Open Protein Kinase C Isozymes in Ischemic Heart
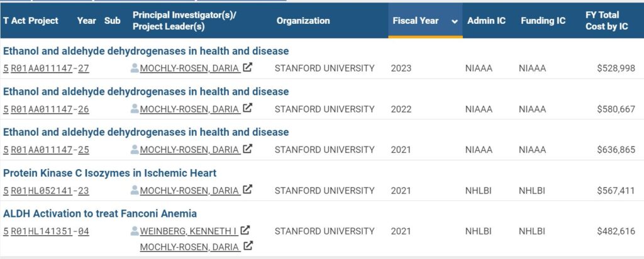The image size is (644, 259). pos(109,173)
